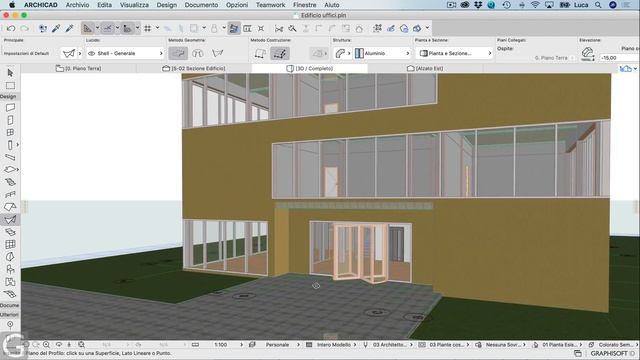
Task: Select the Roof tool
Action: coord(10,207)
